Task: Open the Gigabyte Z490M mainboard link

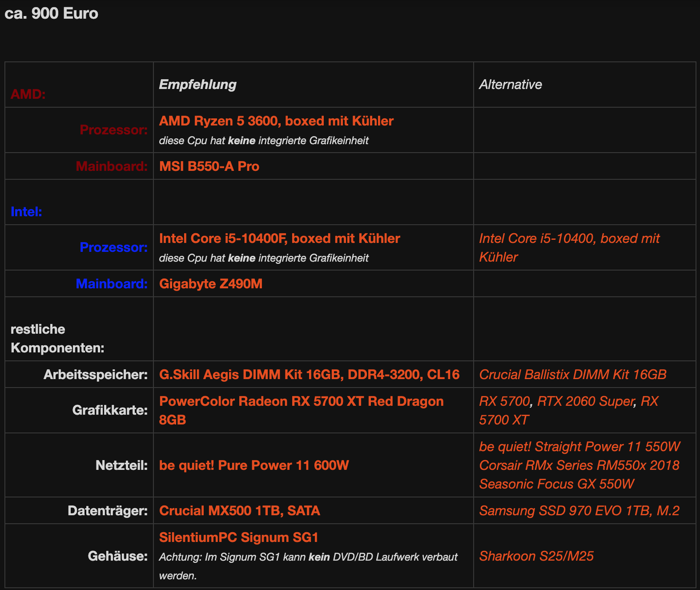Action: 211,284
